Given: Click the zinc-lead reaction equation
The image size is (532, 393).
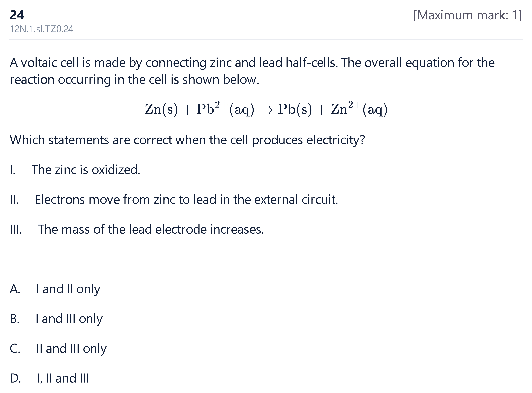Looking at the screenshot, I should tap(266, 109).
